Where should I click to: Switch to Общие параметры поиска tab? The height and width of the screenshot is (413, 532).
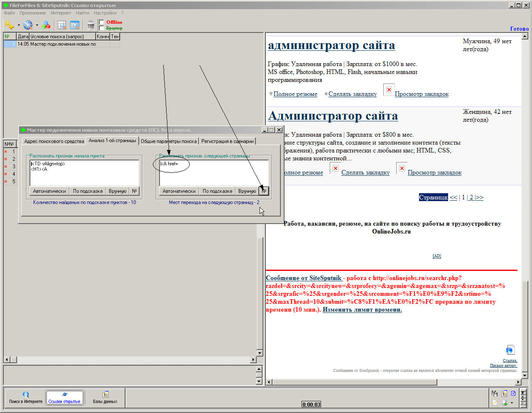[169, 141]
